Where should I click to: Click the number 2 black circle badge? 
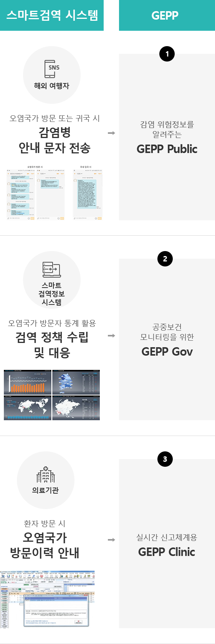click(165, 259)
